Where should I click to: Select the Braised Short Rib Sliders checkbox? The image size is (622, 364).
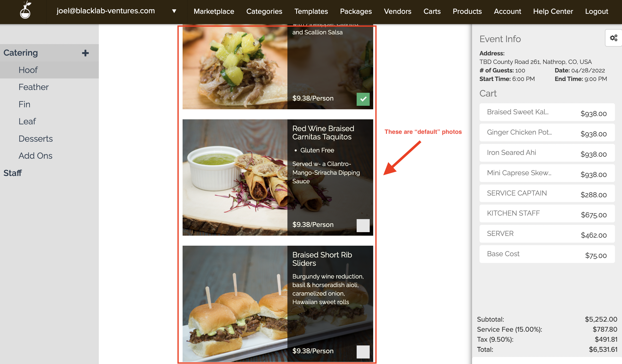tap(363, 352)
